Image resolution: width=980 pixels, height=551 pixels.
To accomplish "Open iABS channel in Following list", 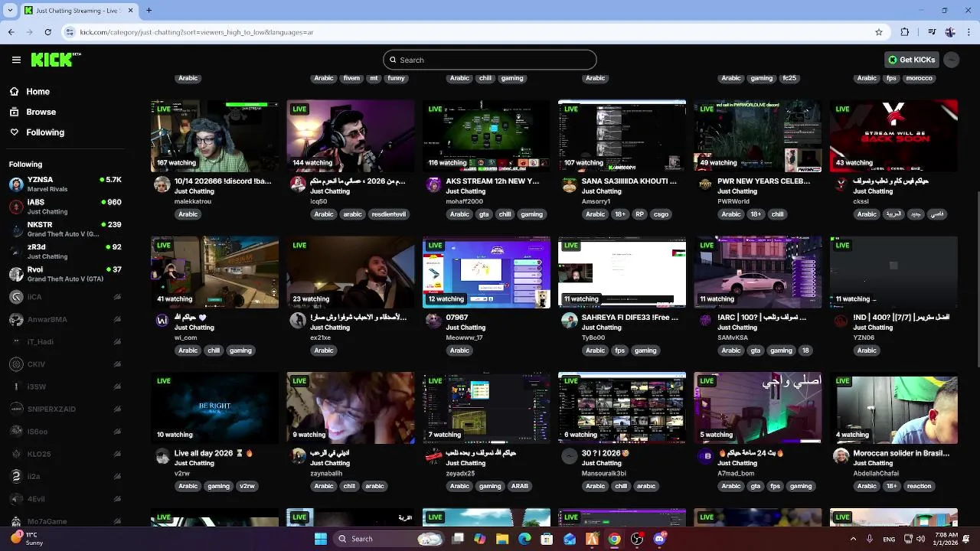I will pos(65,207).
